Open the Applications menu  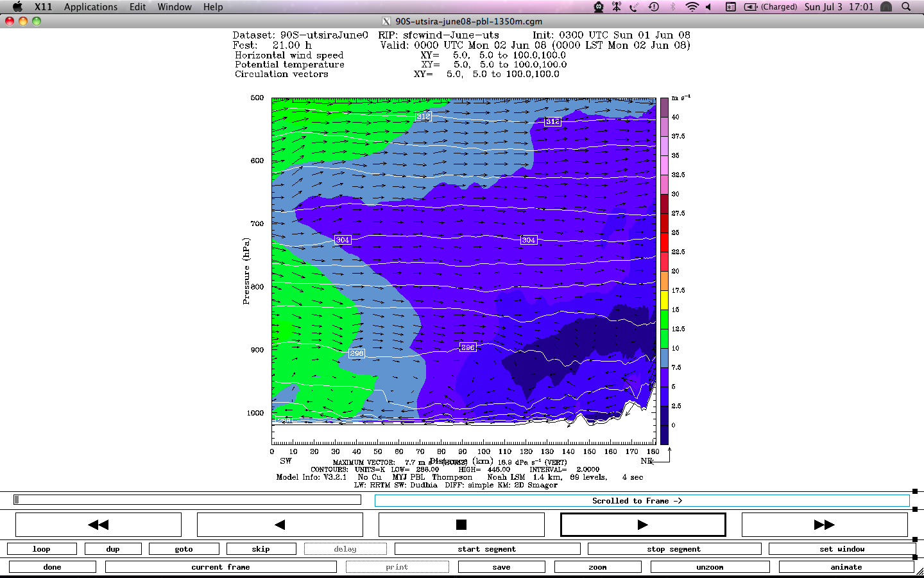90,7
